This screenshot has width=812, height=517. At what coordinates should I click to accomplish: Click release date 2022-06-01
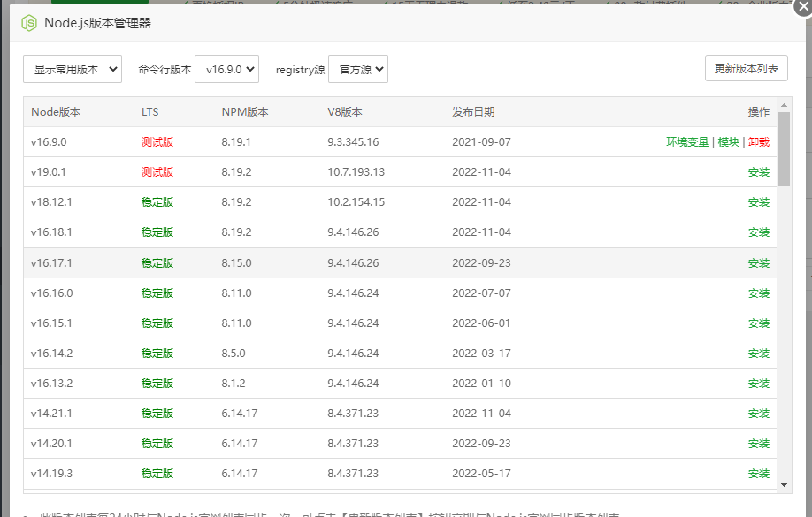481,323
